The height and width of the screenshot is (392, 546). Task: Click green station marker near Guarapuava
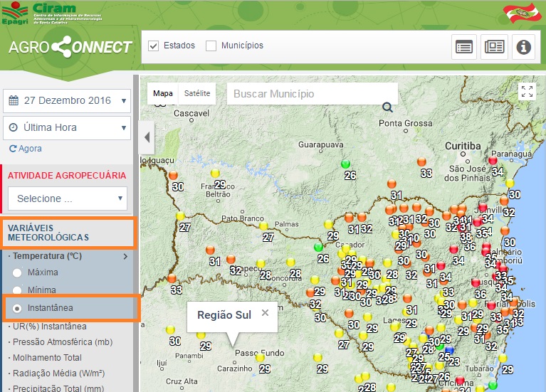[345, 164]
